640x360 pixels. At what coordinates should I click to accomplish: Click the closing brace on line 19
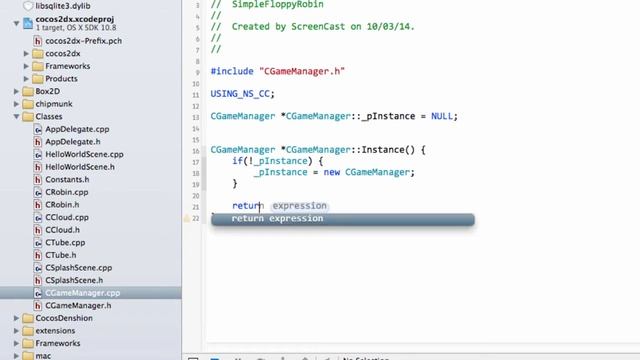tap(235, 184)
